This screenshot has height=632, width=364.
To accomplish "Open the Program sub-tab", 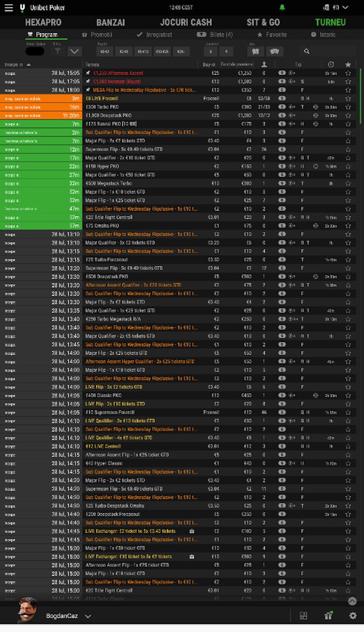I will click(42, 34).
